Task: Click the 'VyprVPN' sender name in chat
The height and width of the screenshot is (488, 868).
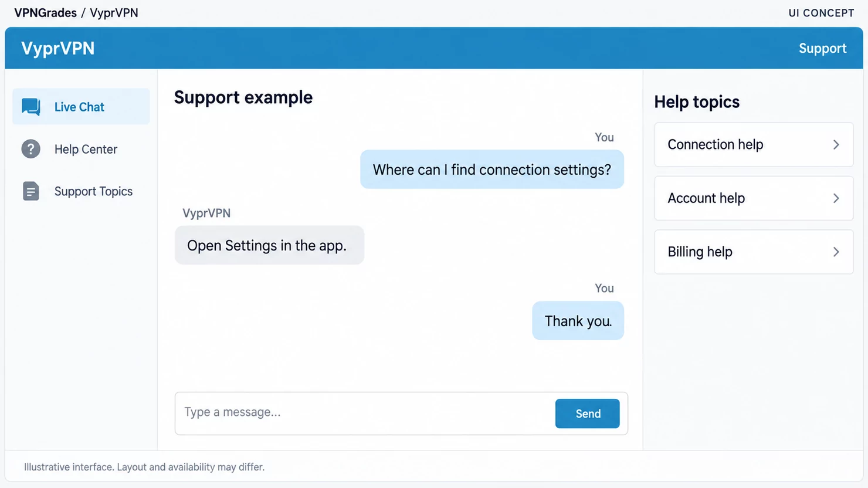Action: (x=206, y=213)
